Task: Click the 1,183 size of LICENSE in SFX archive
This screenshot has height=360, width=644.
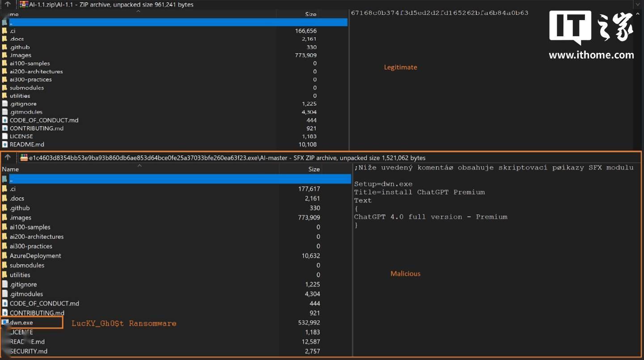Action: (x=313, y=332)
